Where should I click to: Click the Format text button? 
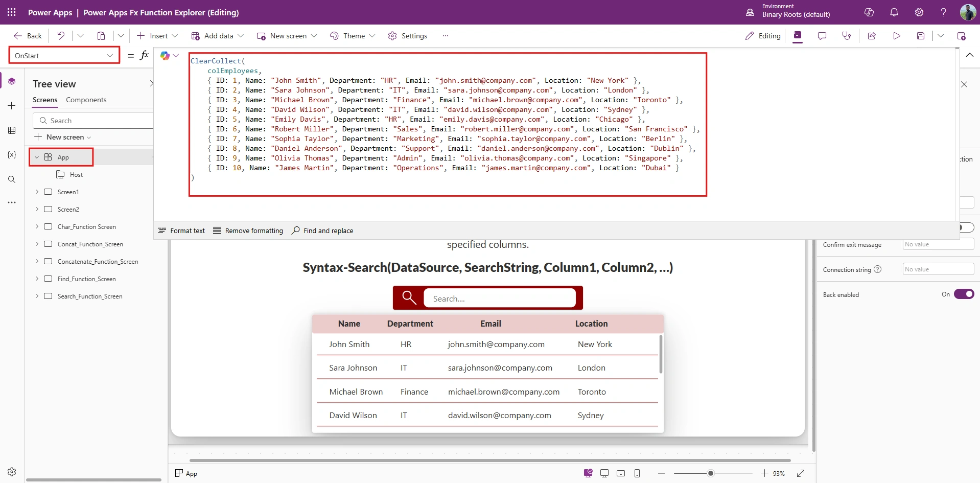(181, 231)
